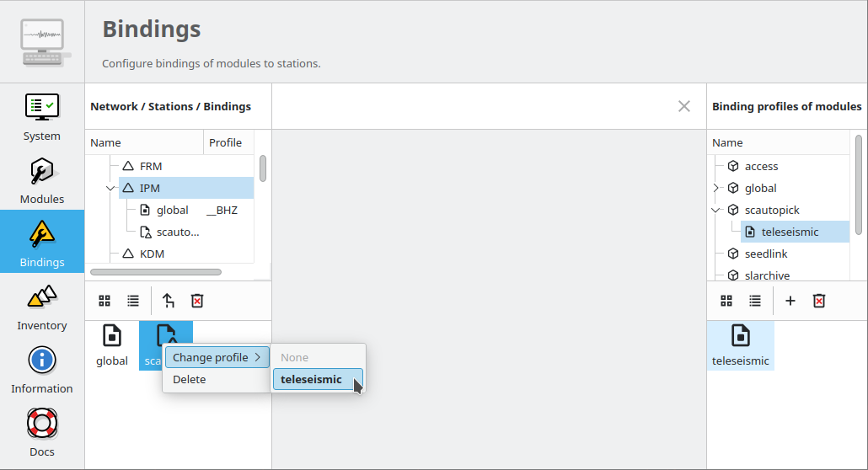Screen dimensions: 868x470
Task: Delete binding with left trash icon
Action: point(197,301)
